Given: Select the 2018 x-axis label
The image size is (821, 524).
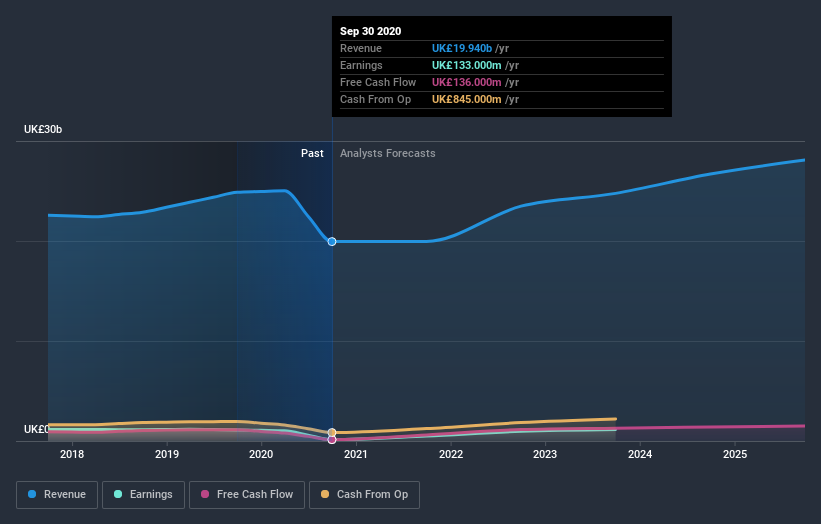Looking at the screenshot, I should pos(72,454).
